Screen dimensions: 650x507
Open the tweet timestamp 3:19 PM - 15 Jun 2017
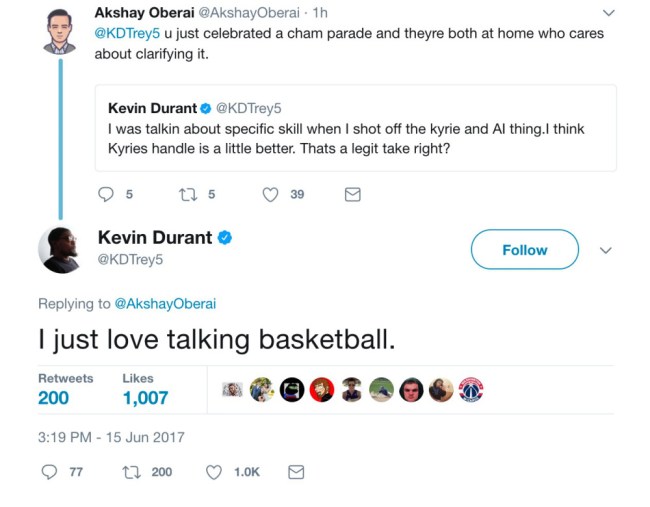pyautogui.click(x=111, y=437)
